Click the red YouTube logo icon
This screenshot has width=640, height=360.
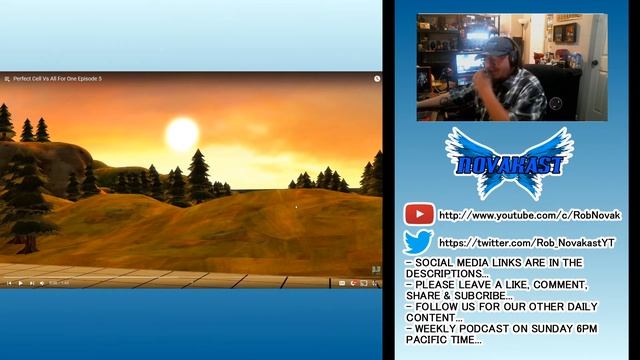tap(419, 214)
